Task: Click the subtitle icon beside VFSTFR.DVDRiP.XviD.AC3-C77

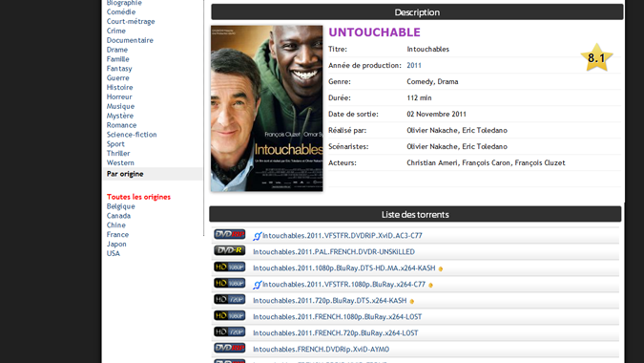Action: [257, 236]
